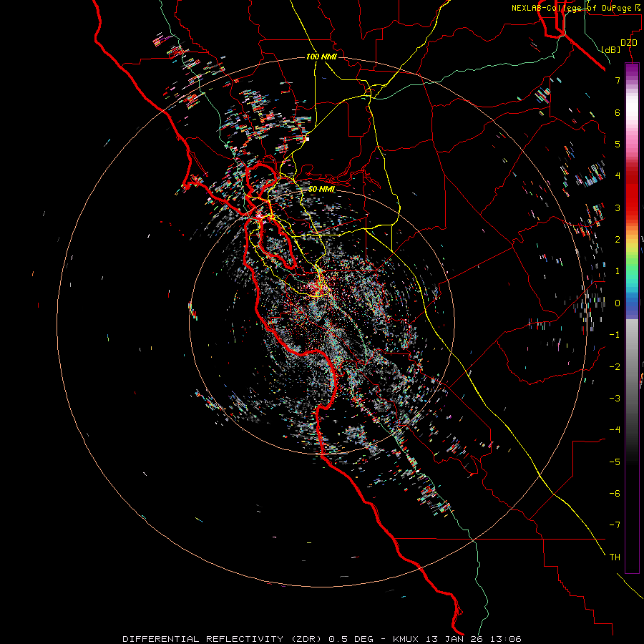The image size is (644, 644).
Task: Click the 0 dB scale label
Action: pyautogui.click(x=618, y=303)
